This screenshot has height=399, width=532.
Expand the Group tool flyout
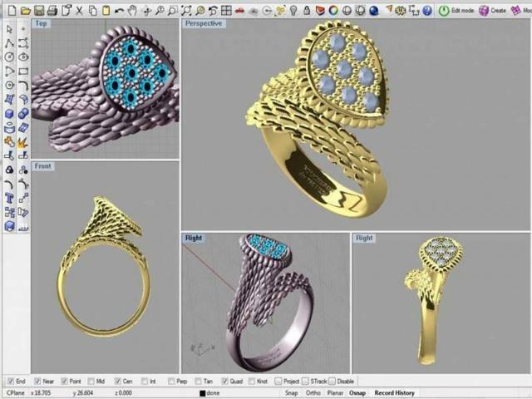9,170
